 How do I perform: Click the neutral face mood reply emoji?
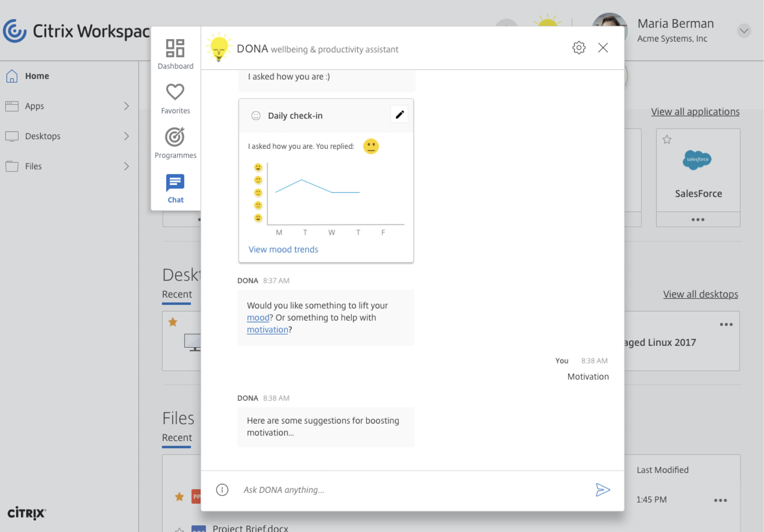point(371,146)
